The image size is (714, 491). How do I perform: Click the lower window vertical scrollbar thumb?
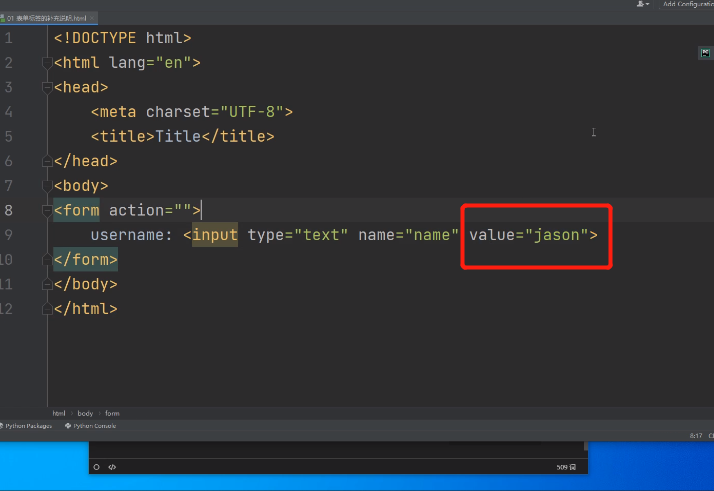point(586,446)
